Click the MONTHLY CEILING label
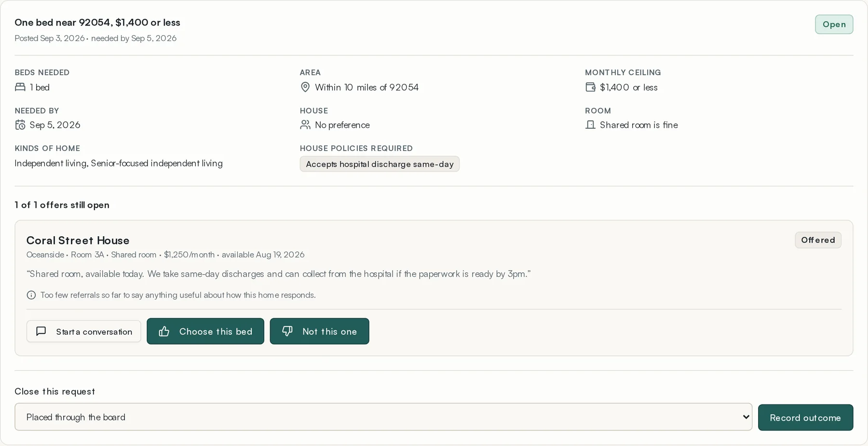Image resolution: width=868 pixels, height=446 pixels. (x=623, y=72)
